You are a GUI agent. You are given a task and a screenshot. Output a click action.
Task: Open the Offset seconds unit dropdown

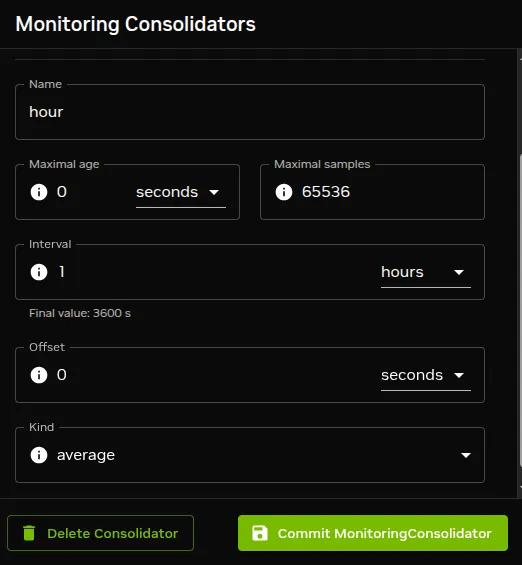(426, 375)
